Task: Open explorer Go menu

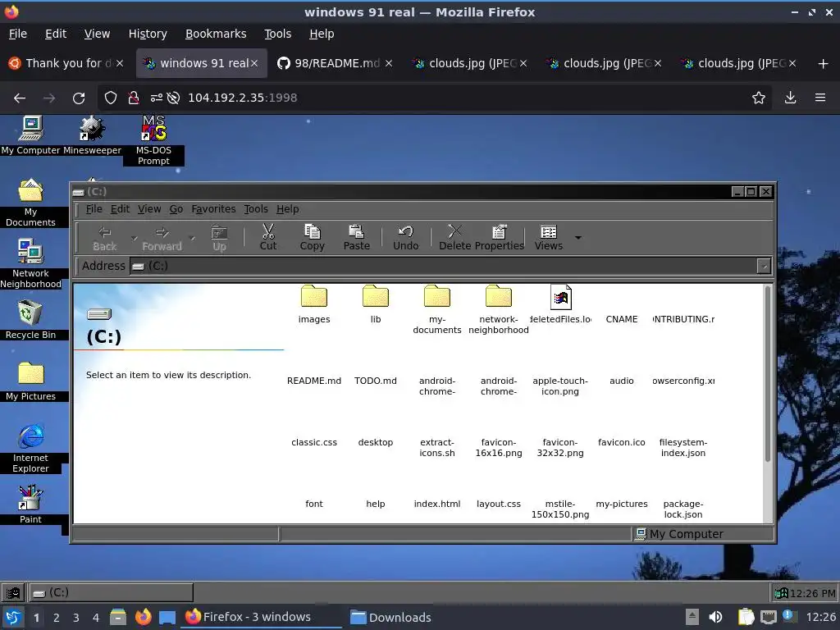Action: pos(176,209)
